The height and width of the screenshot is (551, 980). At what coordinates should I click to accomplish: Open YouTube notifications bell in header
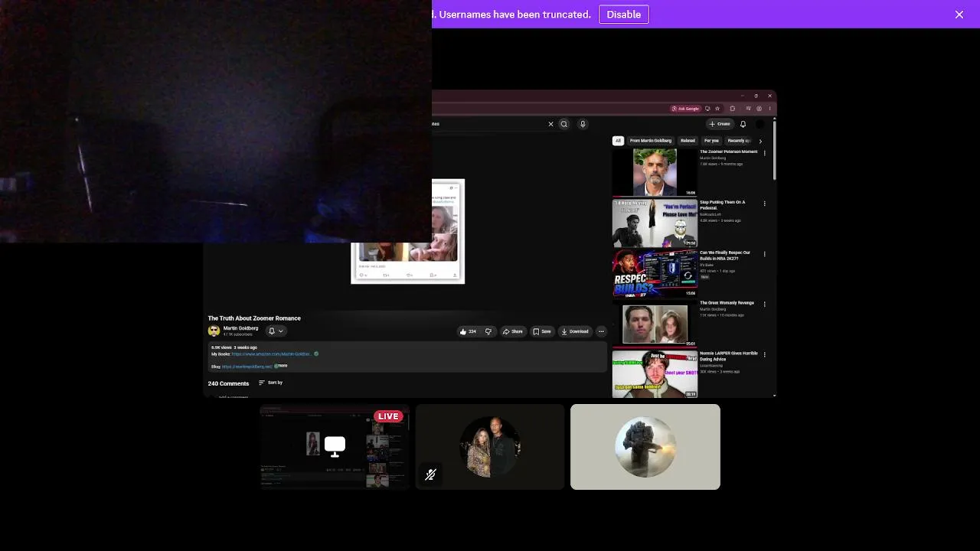click(743, 124)
